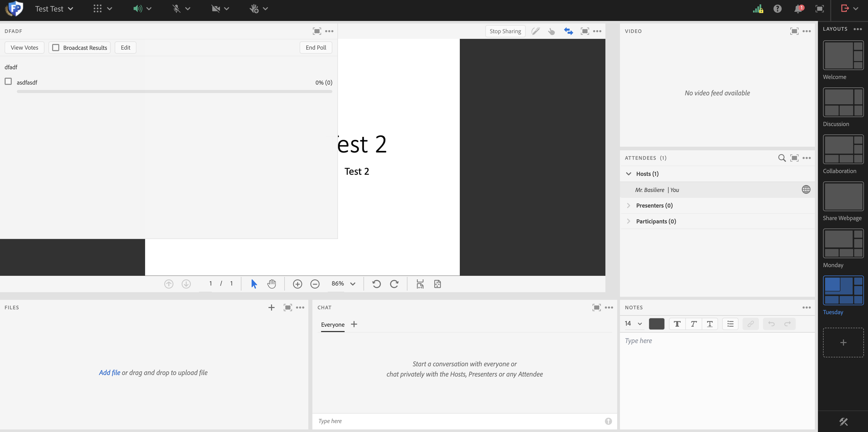This screenshot has width=868, height=432.
Task: Click the camera off icon
Action: pos(216,9)
